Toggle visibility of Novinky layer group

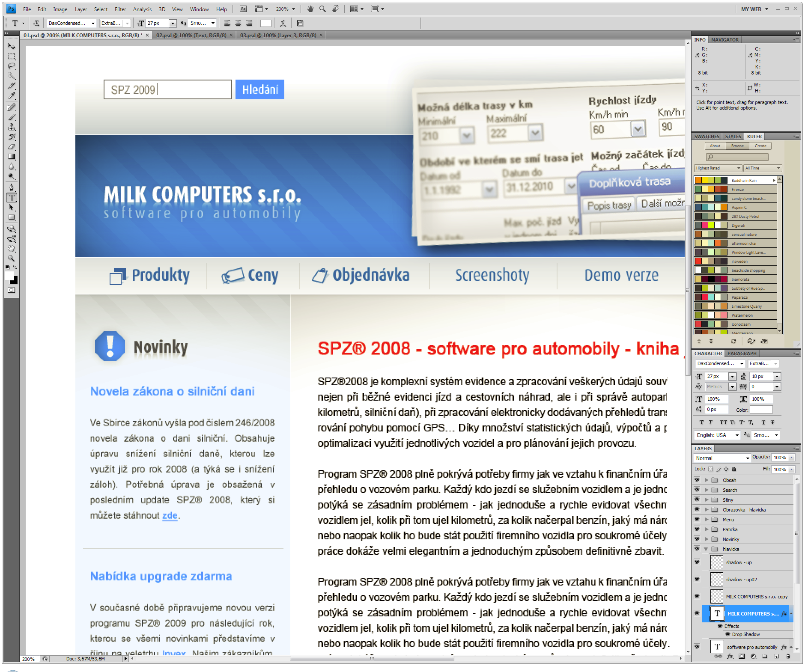(x=697, y=539)
